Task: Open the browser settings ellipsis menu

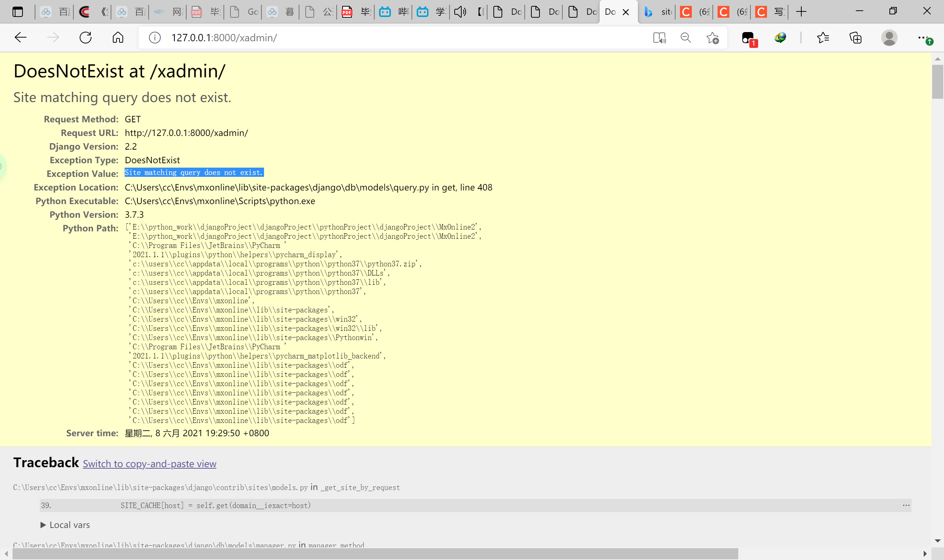Action: (x=923, y=38)
